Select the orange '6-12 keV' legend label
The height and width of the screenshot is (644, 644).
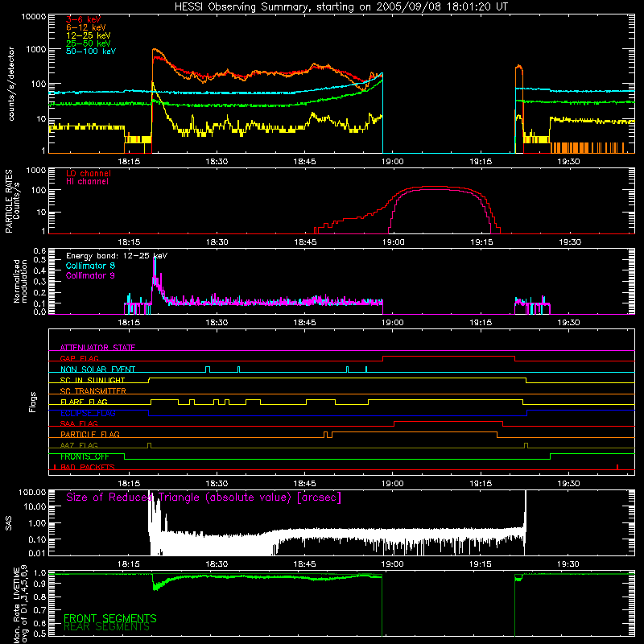(x=85, y=27)
